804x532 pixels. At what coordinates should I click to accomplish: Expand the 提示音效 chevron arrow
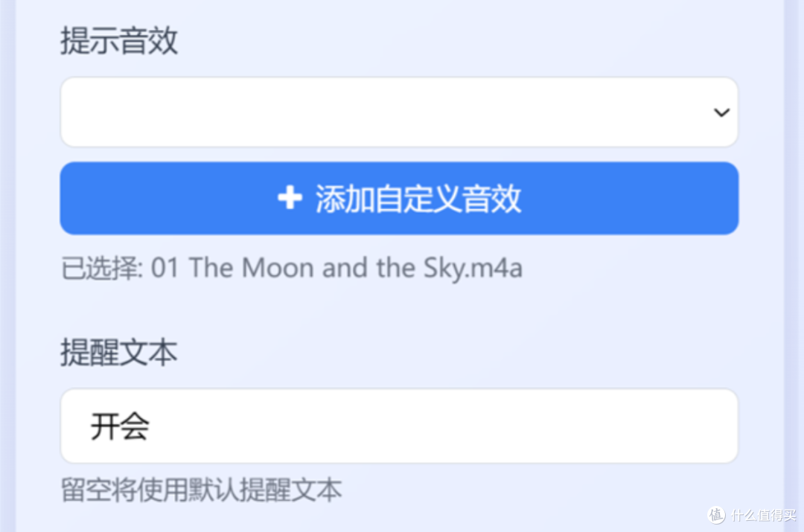(x=721, y=112)
